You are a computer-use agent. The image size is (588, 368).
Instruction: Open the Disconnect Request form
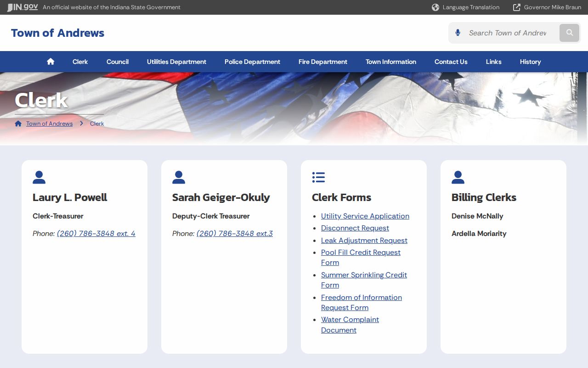coord(355,228)
